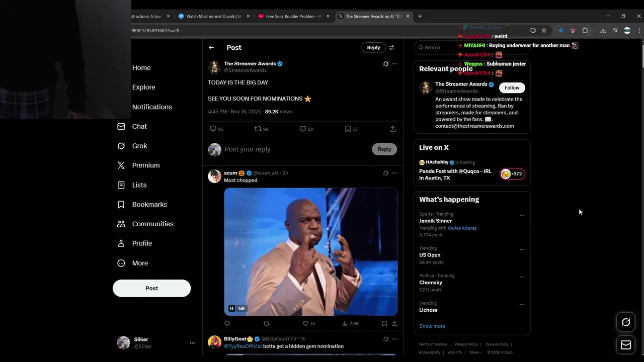Open Panda Fest live listeners +272 badge
Screen dimensions: 644x362
(512, 174)
